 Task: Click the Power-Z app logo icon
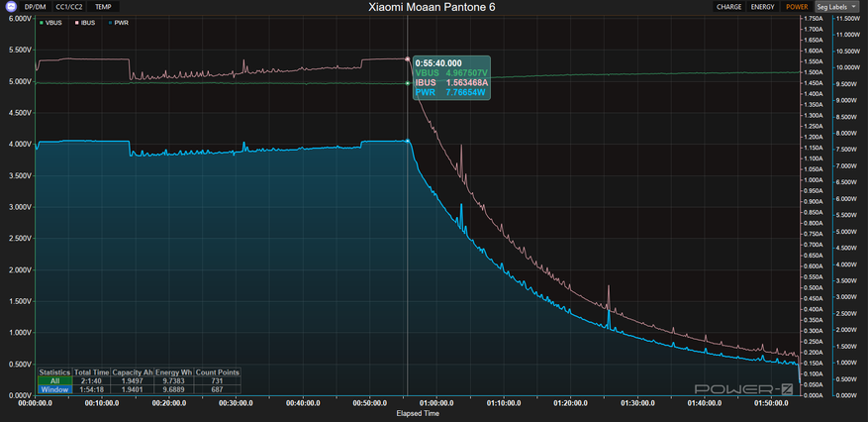[x=9, y=7]
